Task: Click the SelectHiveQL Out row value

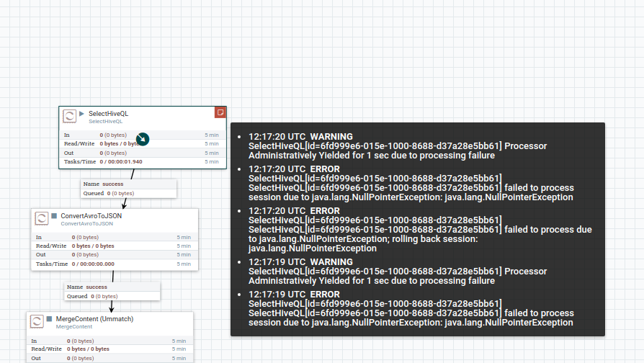Action: [113, 153]
